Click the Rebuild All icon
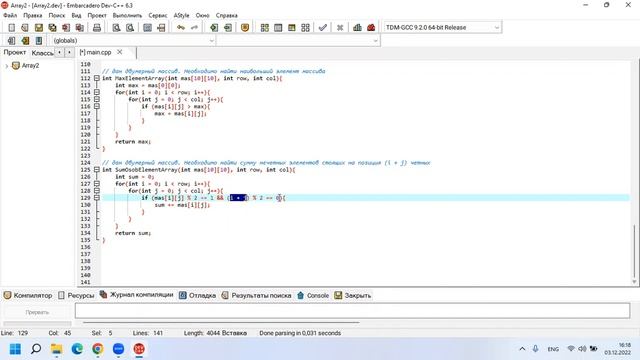The width and height of the screenshot is (640, 360). pyautogui.click(x=305, y=28)
